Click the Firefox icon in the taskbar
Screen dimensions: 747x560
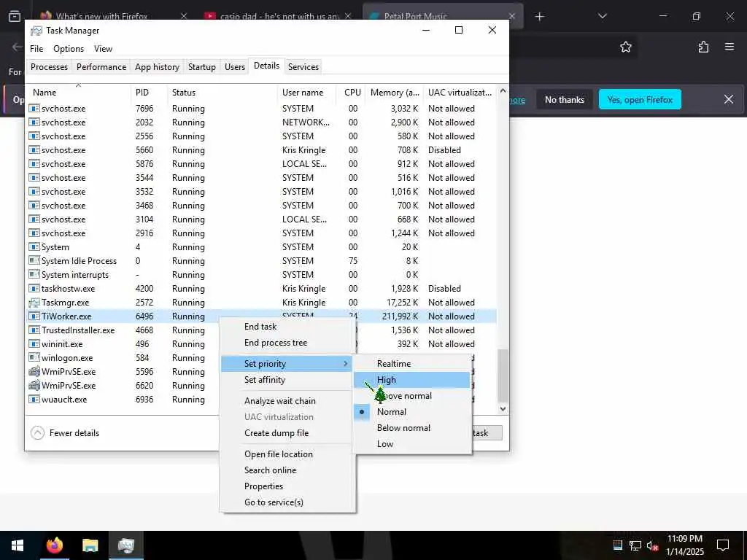54,545
